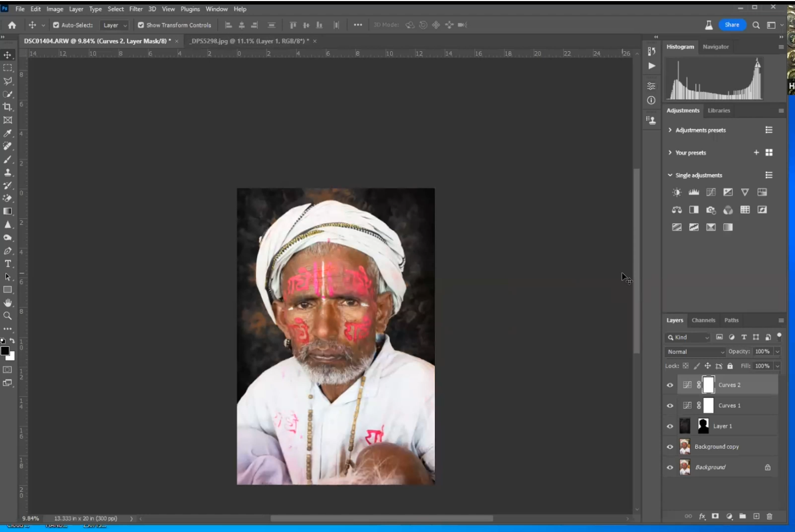Open the layer Opacity dropdown arrow
The width and height of the screenshot is (795, 532).
[777, 352]
